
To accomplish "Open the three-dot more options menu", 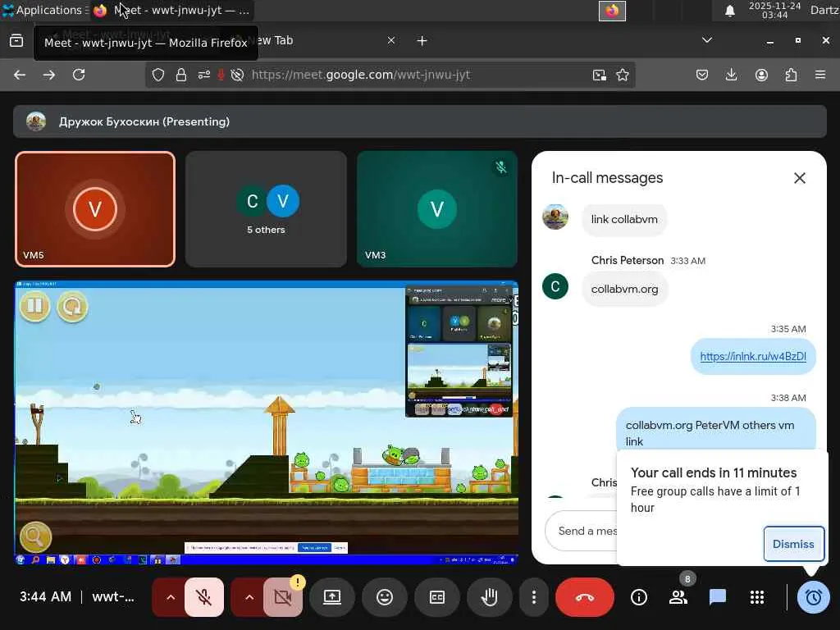I will click(533, 597).
